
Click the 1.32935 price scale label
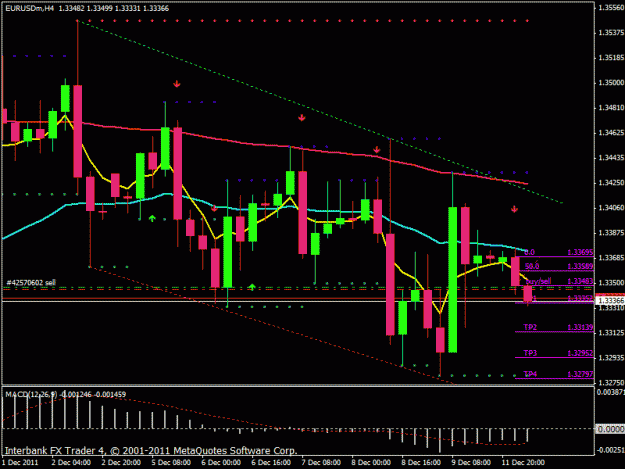click(611, 358)
